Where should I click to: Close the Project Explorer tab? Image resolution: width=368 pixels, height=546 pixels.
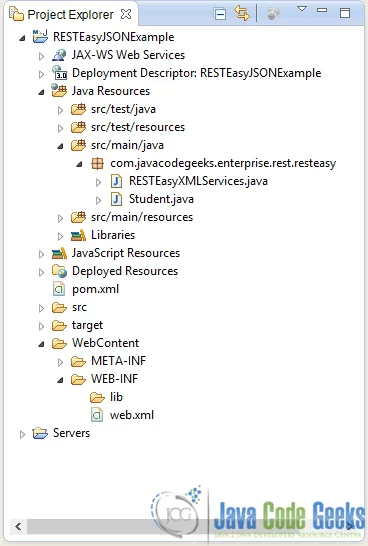click(x=126, y=14)
